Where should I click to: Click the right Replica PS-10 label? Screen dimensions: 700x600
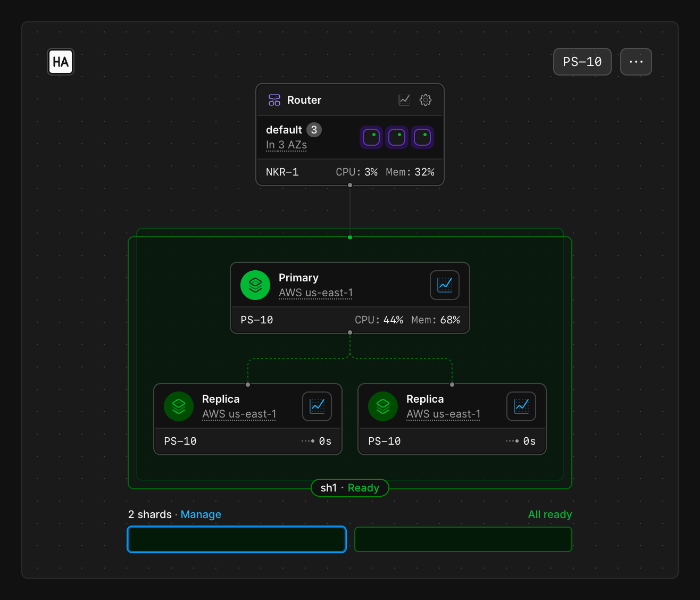[x=385, y=441]
